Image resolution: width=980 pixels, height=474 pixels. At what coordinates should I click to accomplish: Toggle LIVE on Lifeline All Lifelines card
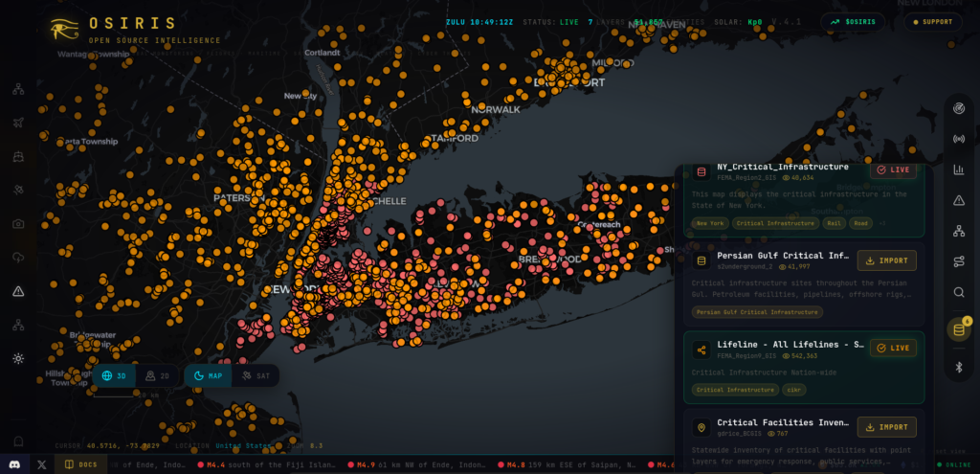point(893,348)
